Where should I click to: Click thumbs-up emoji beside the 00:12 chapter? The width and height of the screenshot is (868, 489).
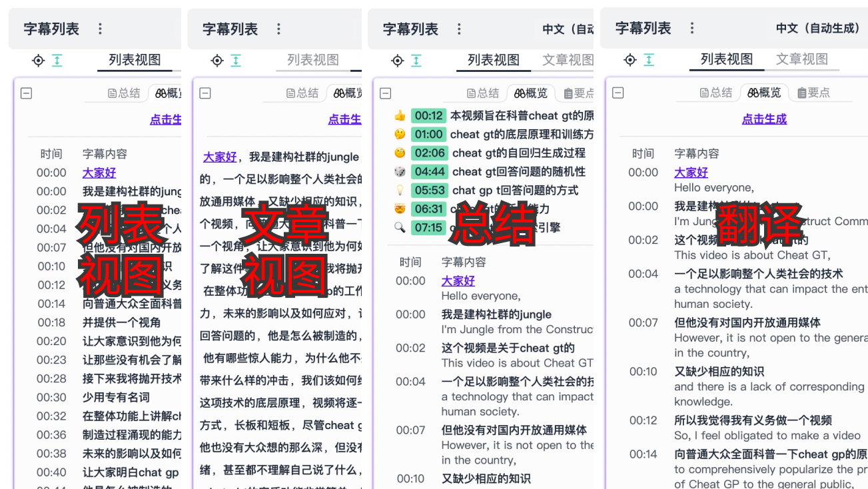click(x=400, y=115)
